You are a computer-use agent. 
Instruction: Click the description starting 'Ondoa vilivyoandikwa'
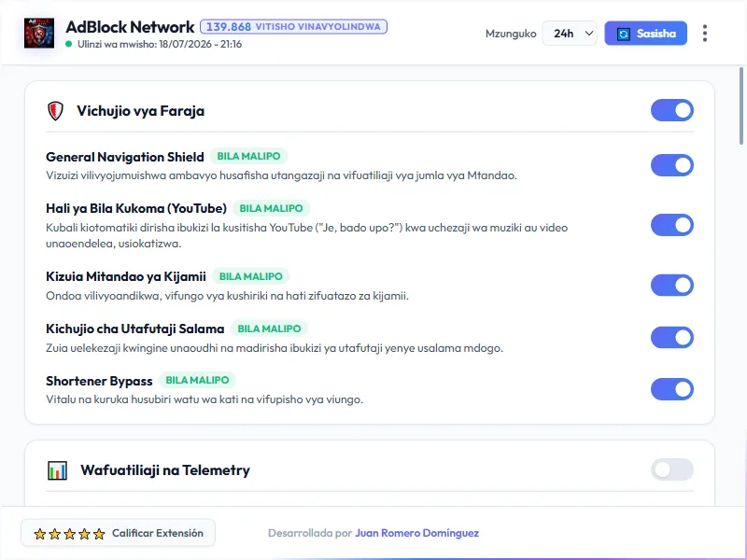(227, 296)
